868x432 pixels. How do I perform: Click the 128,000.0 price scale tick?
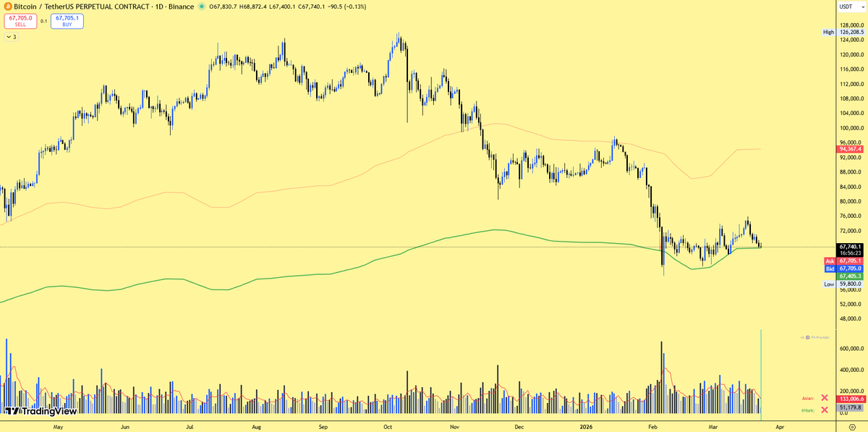point(851,25)
